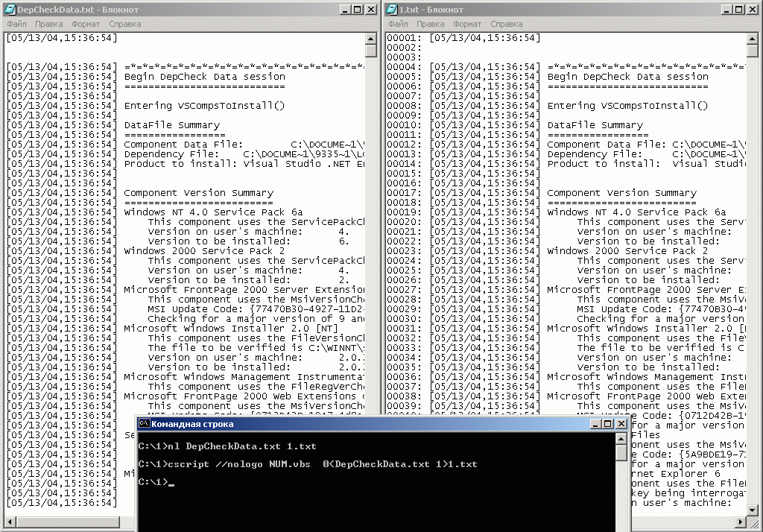The width and height of the screenshot is (763, 532).
Task: Click the blinking C:\1> prompt in Командная строка
Action: (x=156, y=482)
